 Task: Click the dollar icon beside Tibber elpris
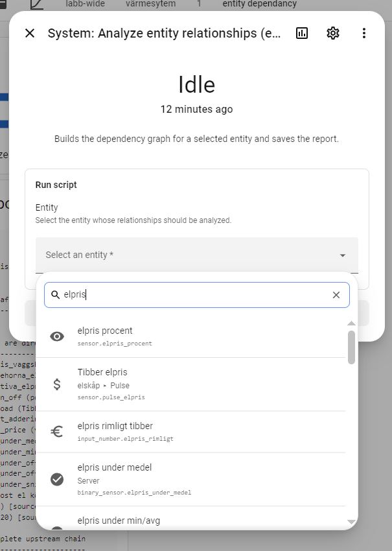coord(57,384)
